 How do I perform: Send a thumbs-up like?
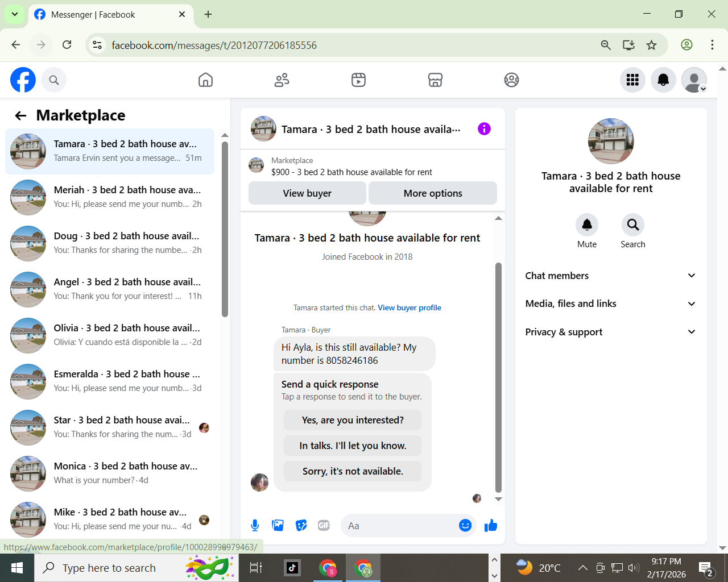(490, 526)
